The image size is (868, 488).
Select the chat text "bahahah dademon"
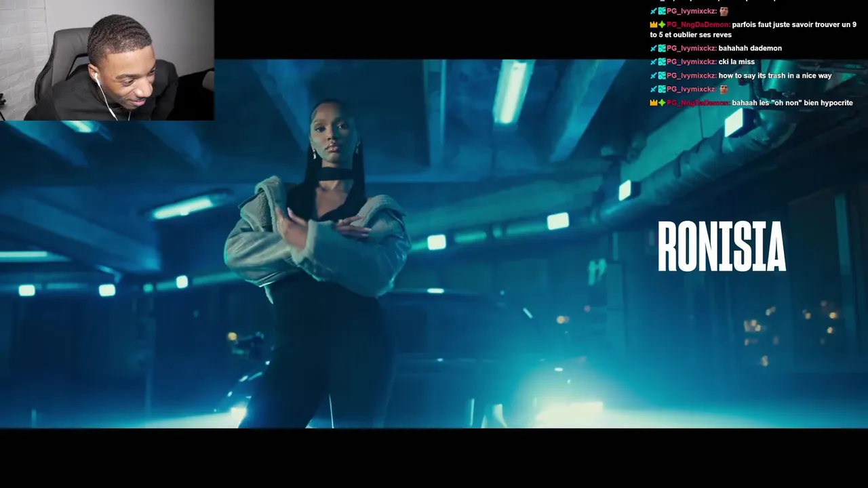click(x=750, y=48)
